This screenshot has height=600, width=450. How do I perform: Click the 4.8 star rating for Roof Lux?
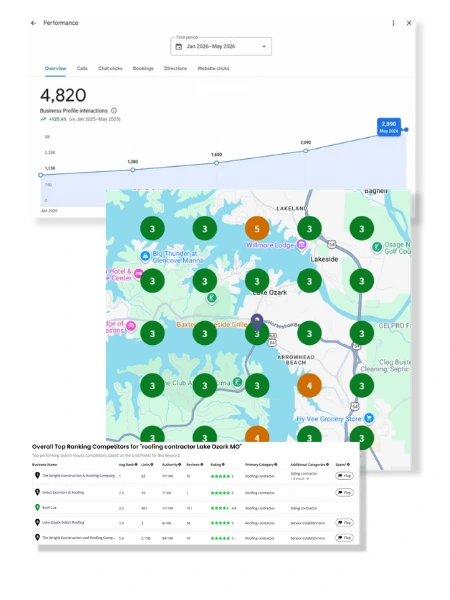(x=223, y=508)
